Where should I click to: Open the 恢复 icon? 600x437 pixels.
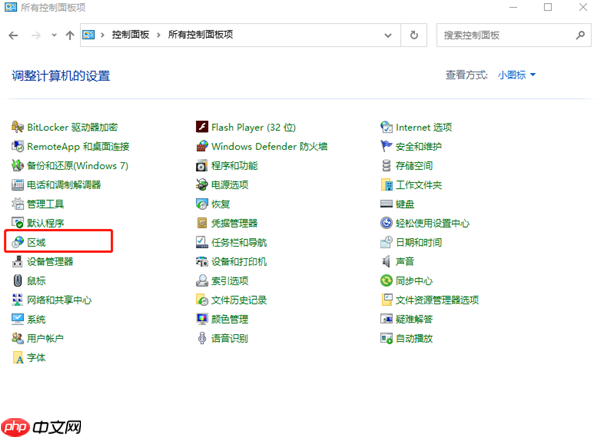click(202, 204)
